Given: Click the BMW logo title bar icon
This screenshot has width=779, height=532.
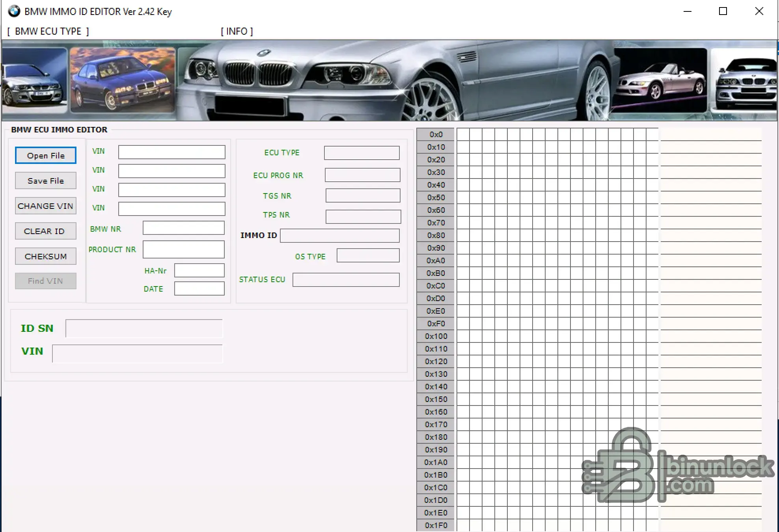Looking at the screenshot, I should 14,11.
